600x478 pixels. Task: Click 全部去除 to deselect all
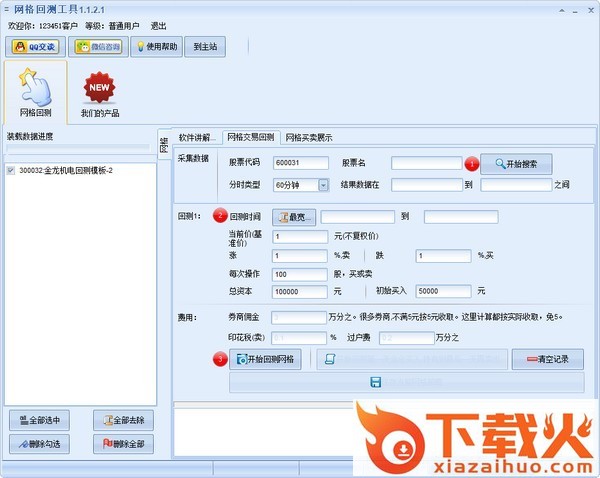tap(123, 421)
